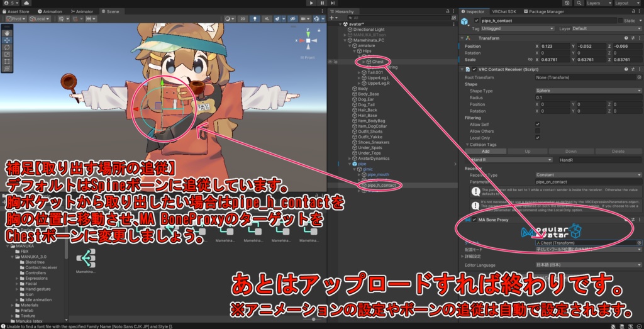Click the Pause button
The image size is (644, 329).
tap(322, 3)
